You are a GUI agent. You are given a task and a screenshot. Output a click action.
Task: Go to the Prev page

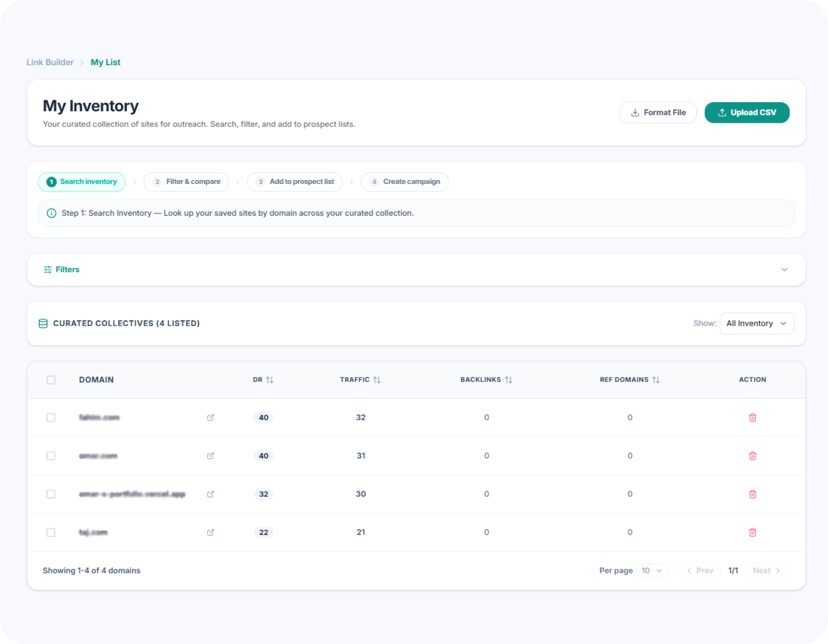pyautogui.click(x=699, y=570)
